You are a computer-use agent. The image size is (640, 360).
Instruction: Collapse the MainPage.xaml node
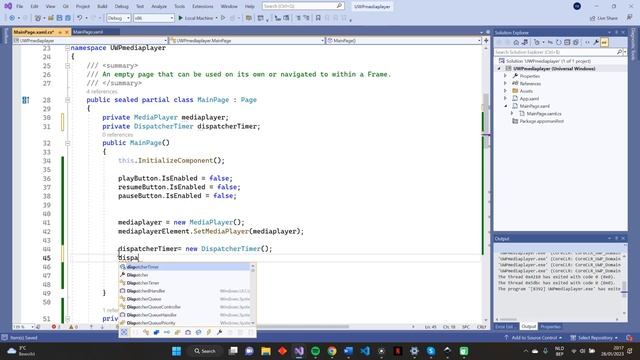[x=505, y=106]
